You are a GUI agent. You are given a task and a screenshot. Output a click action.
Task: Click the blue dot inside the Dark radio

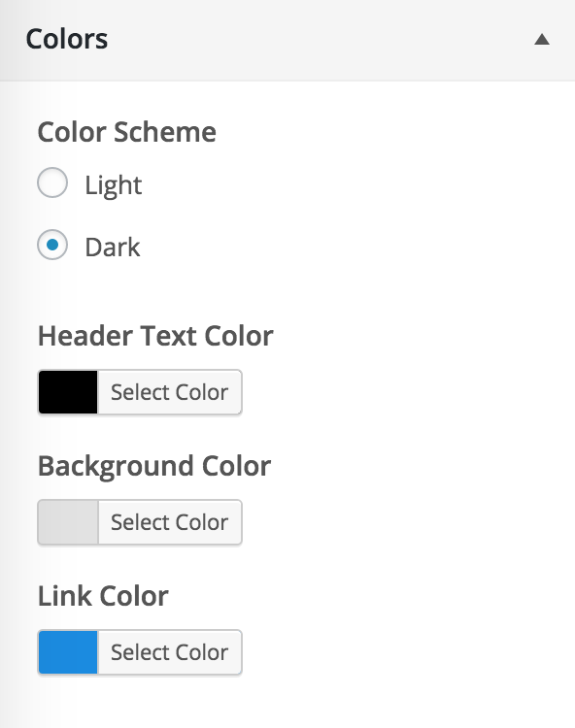(52, 245)
